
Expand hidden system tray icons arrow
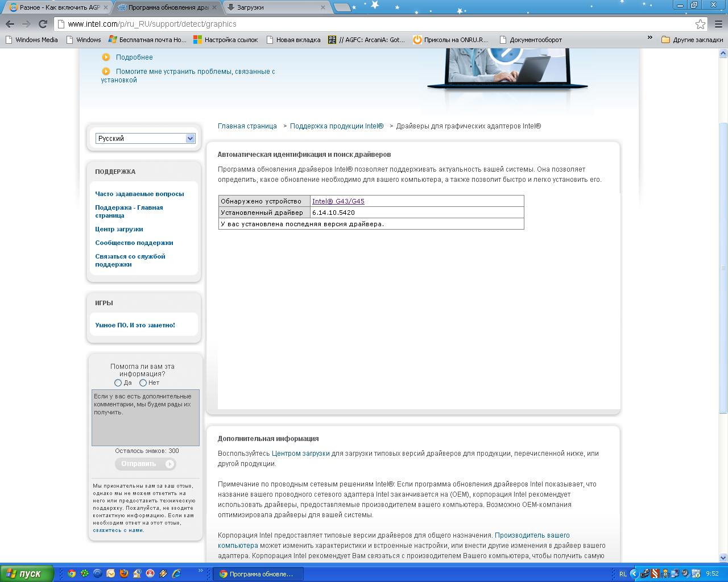634,573
